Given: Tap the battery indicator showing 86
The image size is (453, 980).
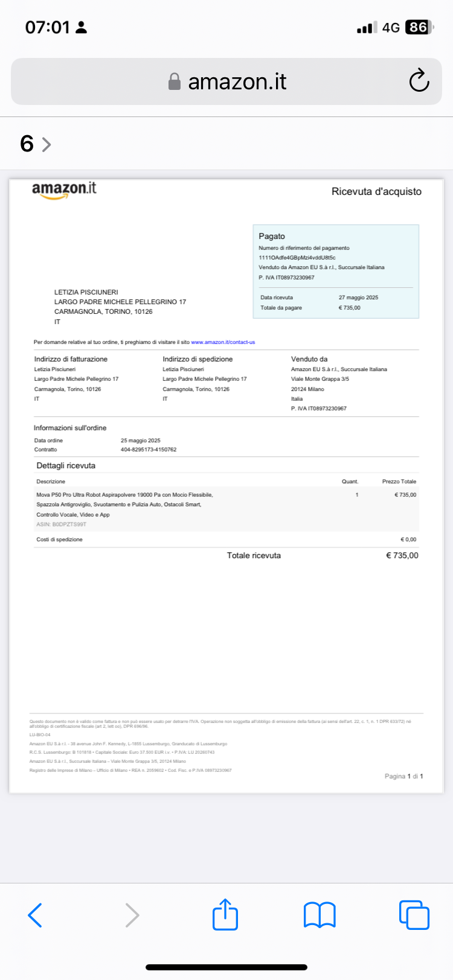Looking at the screenshot, I should pyautogui.click(x=419, y=27).
